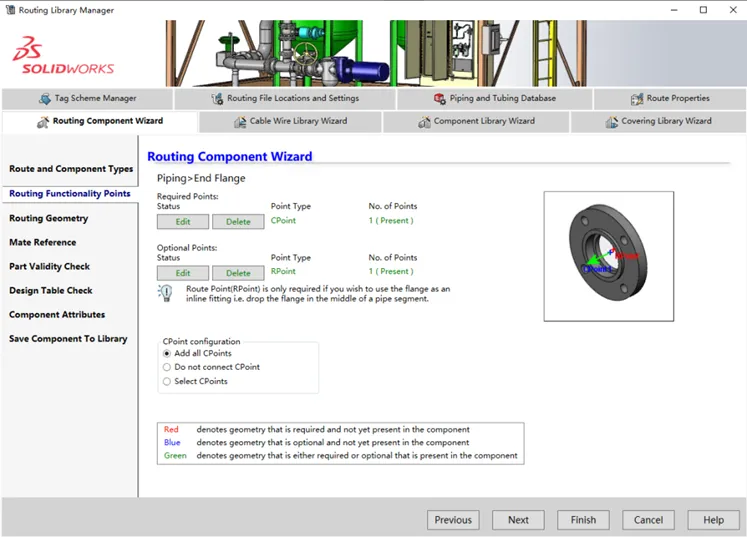Click the flange preview thumbnail
747x537 pixels.
tap(609, 256)
